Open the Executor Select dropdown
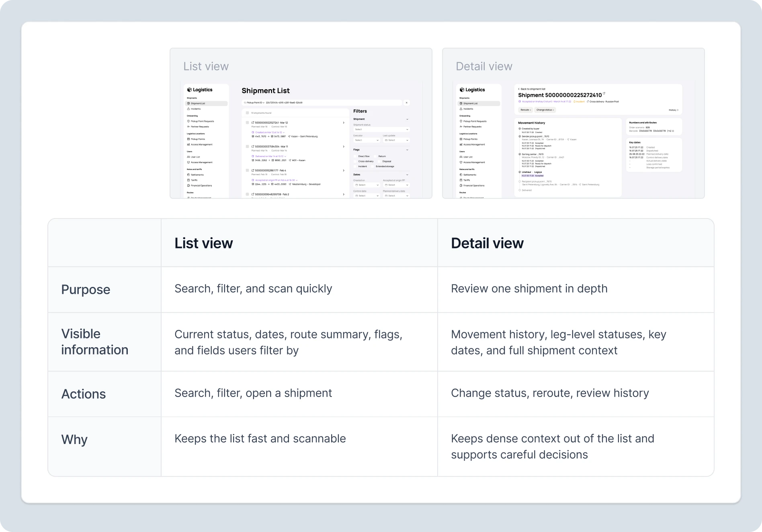Viewport: 762px width, 532px height. coord(367,140)
